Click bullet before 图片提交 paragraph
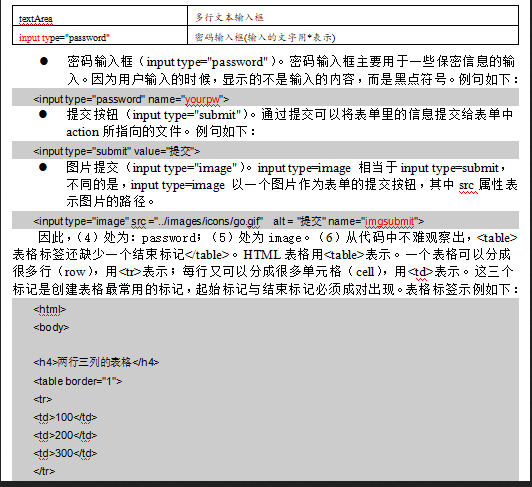Viewport: 532px width, 487px height. [43, 167]
